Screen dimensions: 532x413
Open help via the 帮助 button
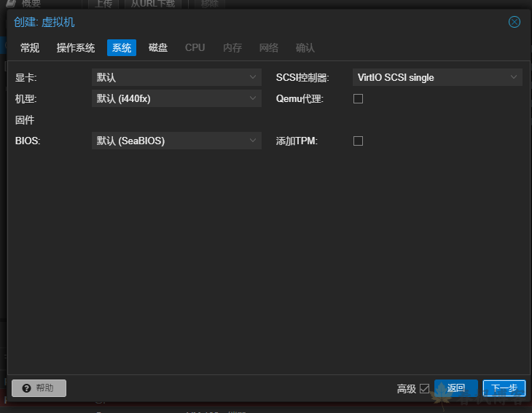pos(39,388)
